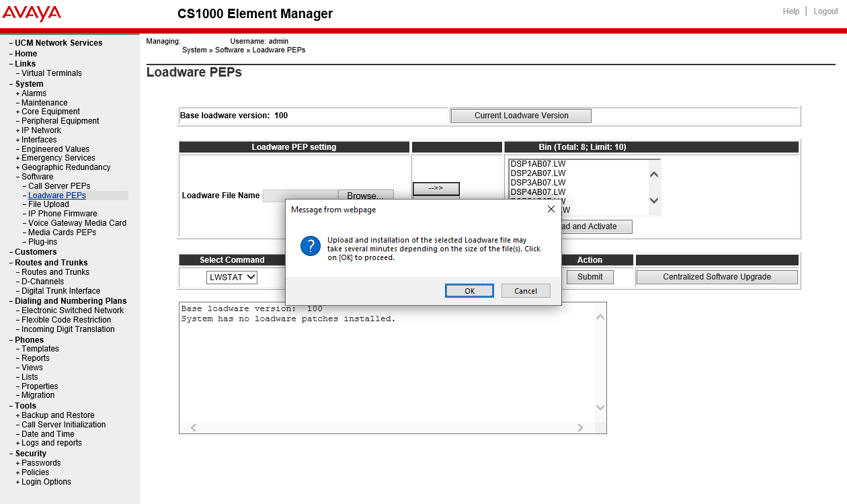
Task: Open Virtual Terminals link
Action: tap(52, 73)
